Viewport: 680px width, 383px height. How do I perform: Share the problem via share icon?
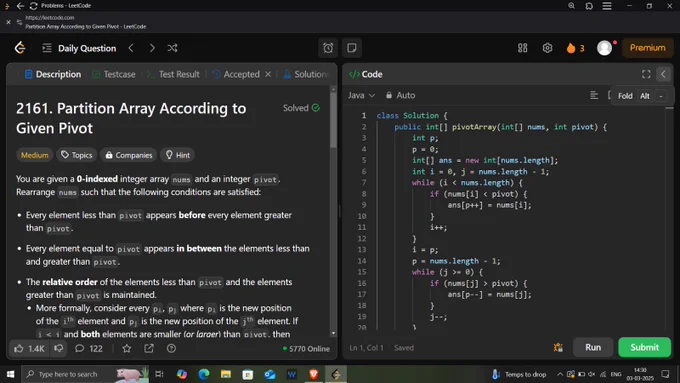pyautogui.click(x=149, y=348)
